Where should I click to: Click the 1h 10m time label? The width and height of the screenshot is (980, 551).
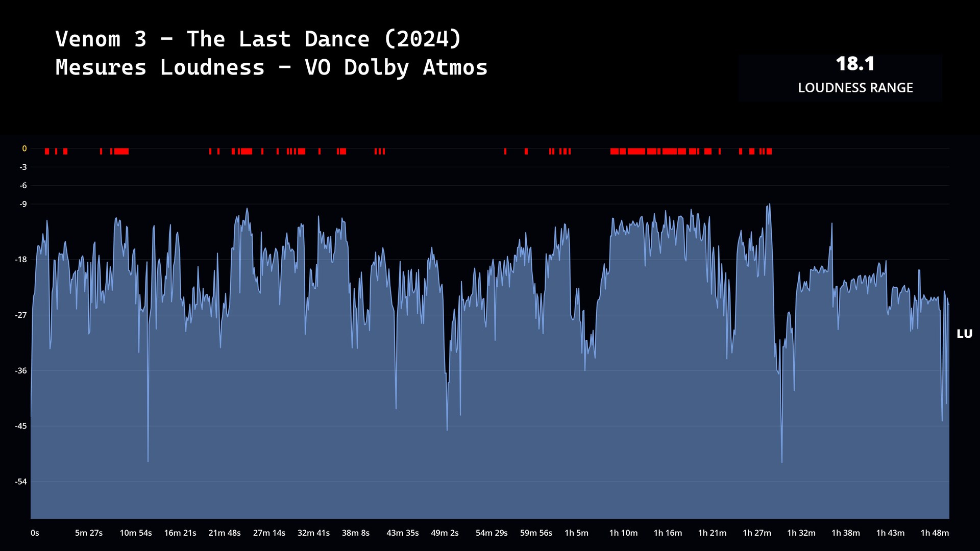[x=623, y=533]
